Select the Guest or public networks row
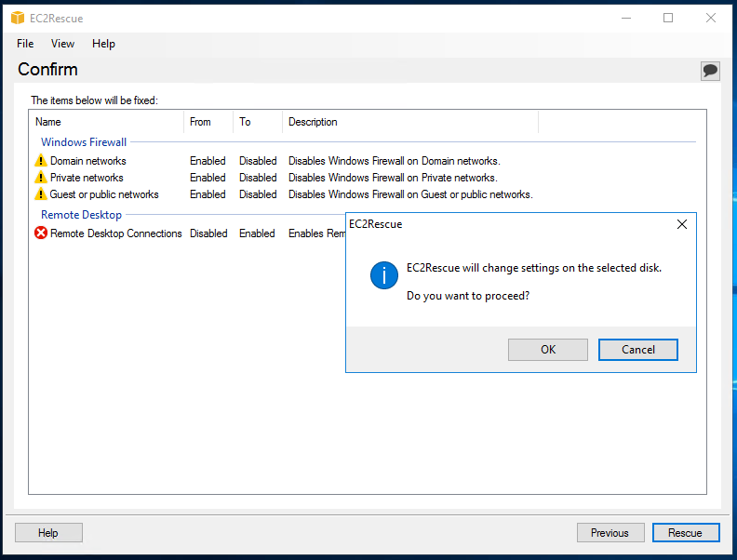Viewport: 737px width, 560px height. (284, 194)
